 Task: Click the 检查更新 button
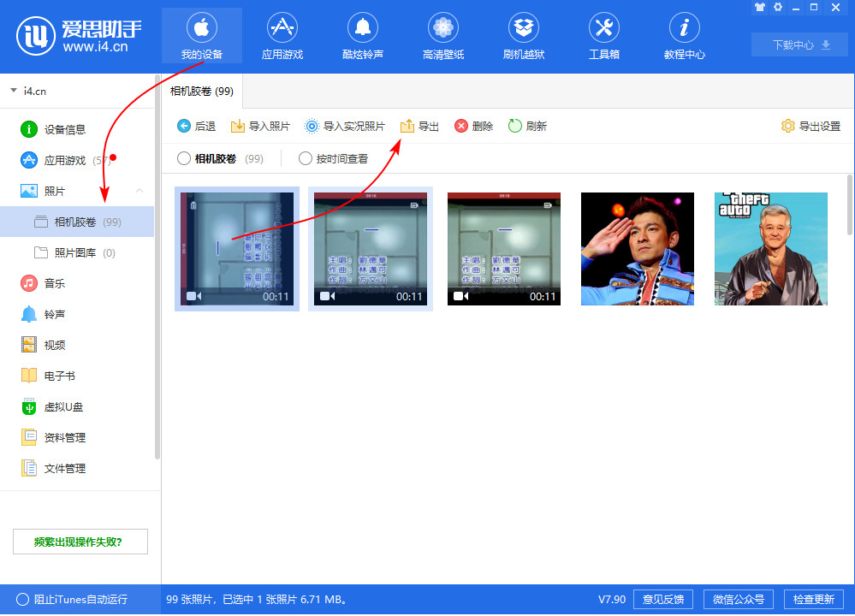812,599
